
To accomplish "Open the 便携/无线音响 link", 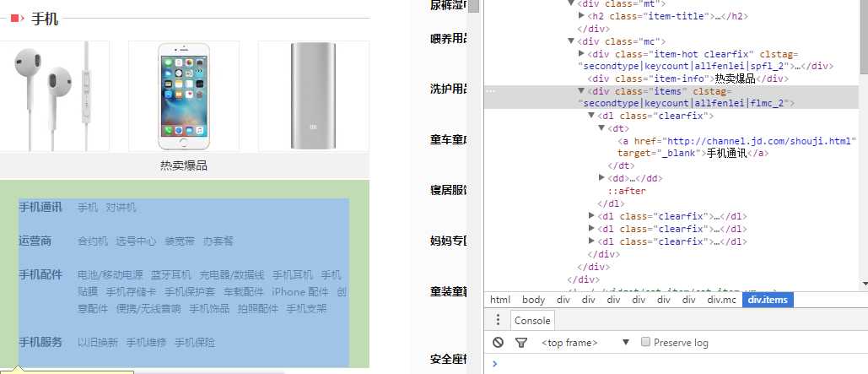I will (148, 309).
